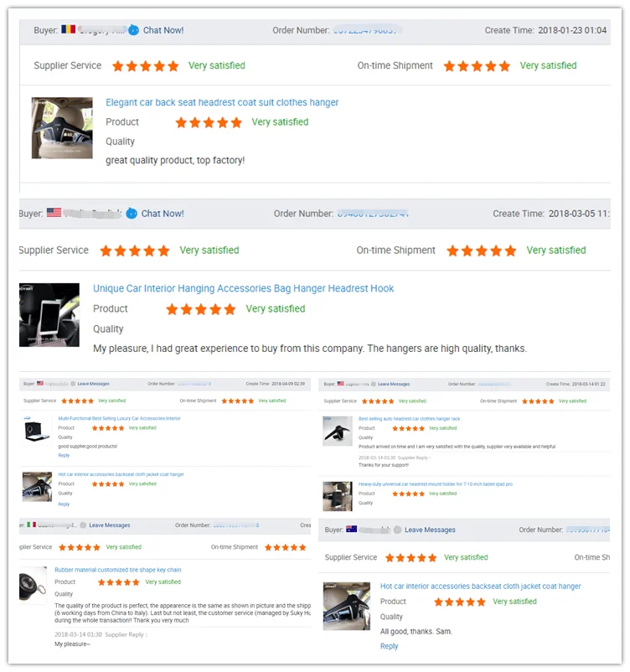Open Hot car interior accessories link, Australian review
This screenshot has width=630, height=672.
point(480,587)
